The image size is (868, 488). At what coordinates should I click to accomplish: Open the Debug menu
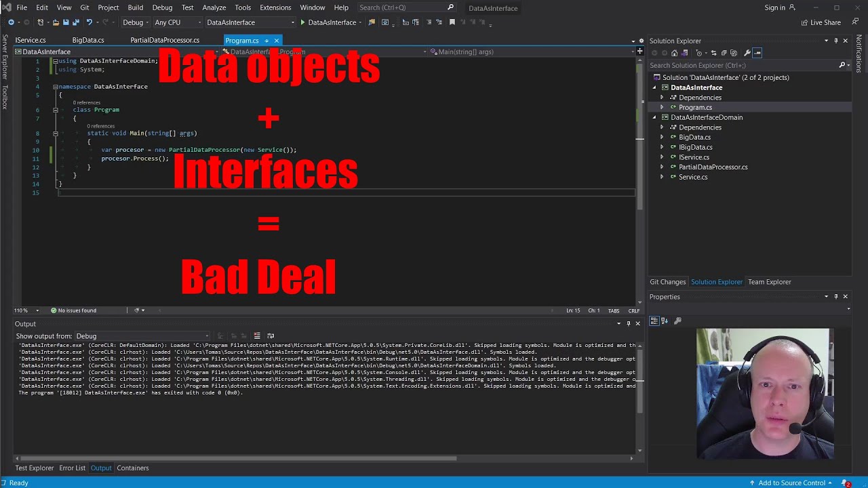coord(162,7)
